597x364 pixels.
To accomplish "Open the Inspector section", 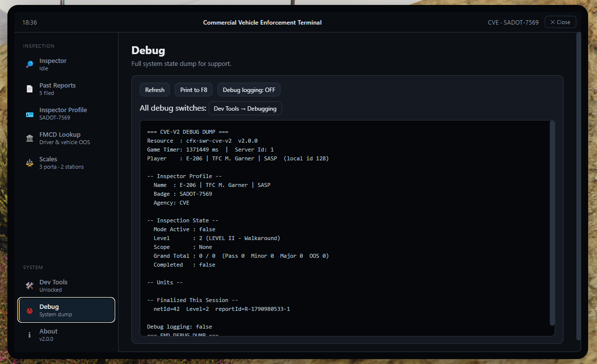I will (x=66, y=64).
